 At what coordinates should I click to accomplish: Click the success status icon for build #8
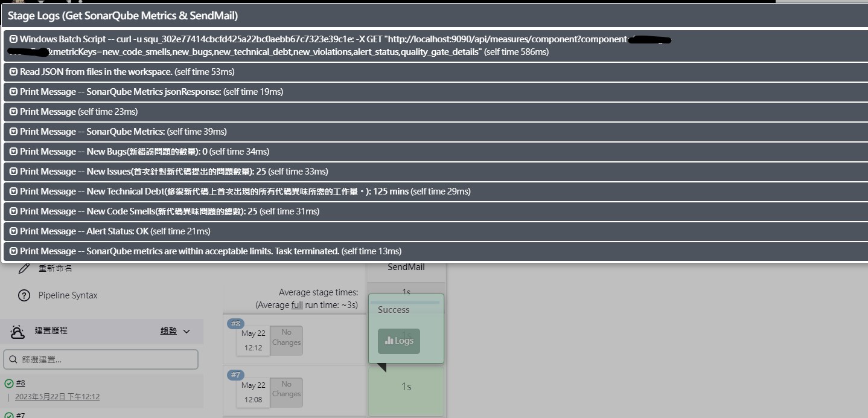(x=9, y=384)
